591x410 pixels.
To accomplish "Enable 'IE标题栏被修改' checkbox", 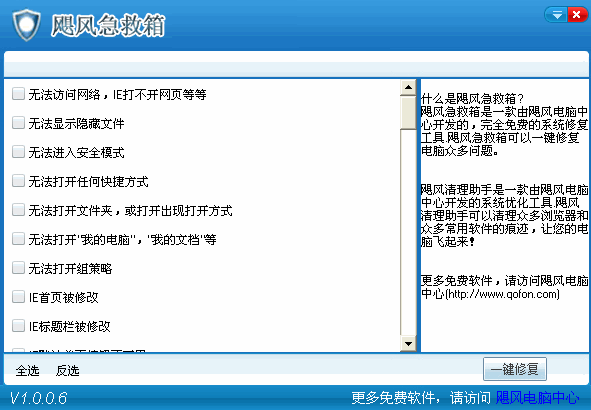I will click(x=18, y=326).
